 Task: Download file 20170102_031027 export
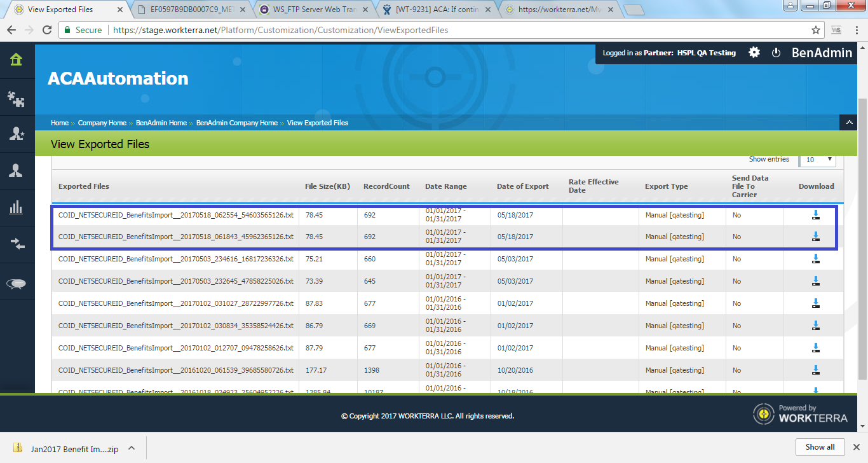coord(816,303)
